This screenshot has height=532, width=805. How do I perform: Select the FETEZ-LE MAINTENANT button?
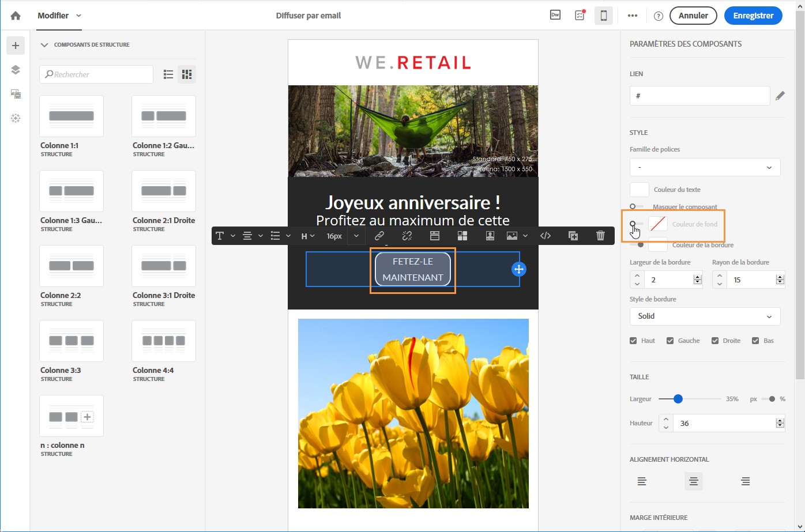click(413, 269)
